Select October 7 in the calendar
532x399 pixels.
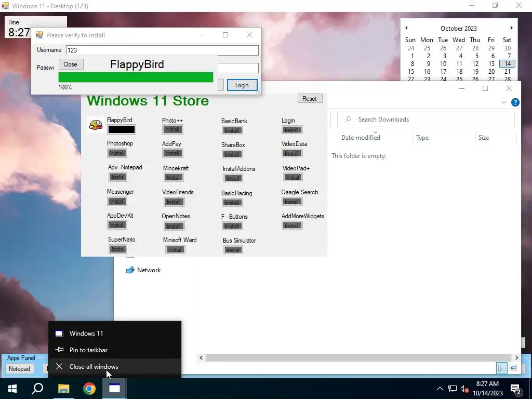(509, 56)
